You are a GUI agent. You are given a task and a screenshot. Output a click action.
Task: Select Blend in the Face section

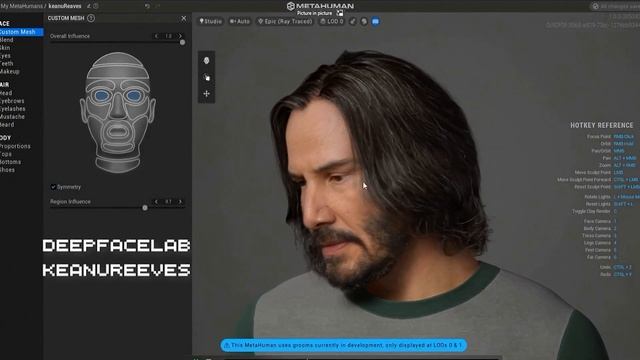pyautogui.click(x=7, y=40)
